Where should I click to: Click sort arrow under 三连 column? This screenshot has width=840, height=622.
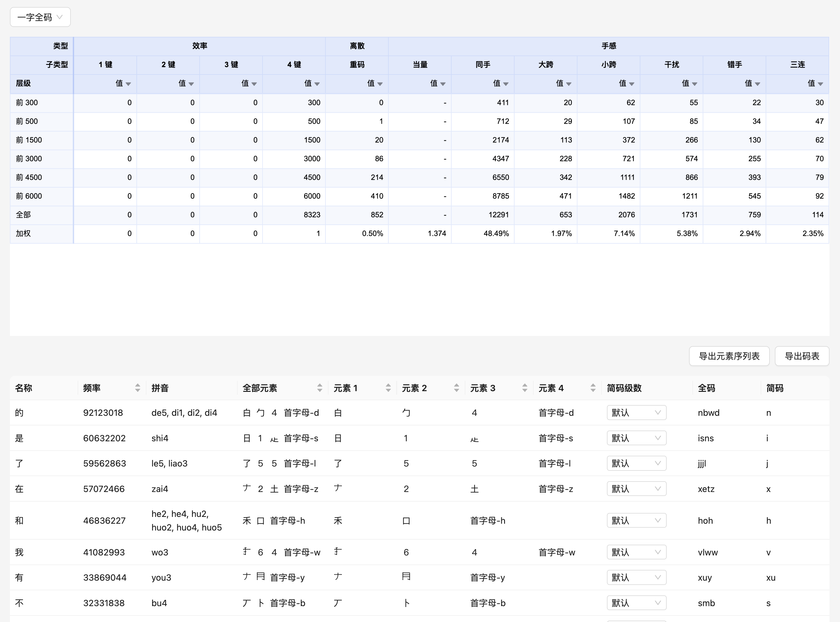pyautogui.click(x=820, y=84)
